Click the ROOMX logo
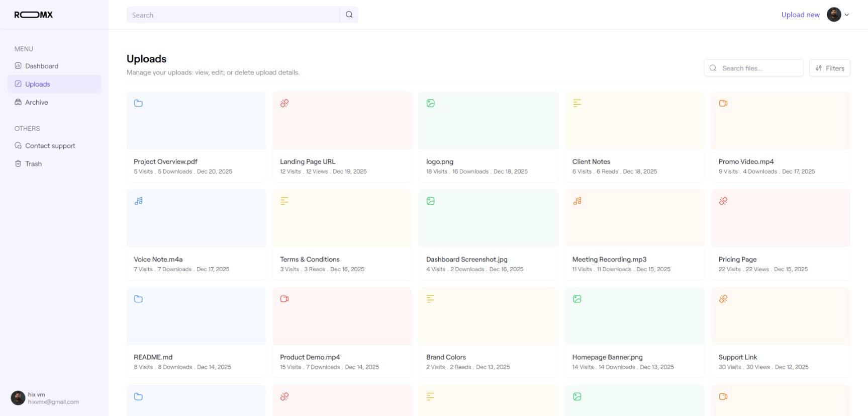The height and width of the screenshot is (416, 868). (34, 15)
